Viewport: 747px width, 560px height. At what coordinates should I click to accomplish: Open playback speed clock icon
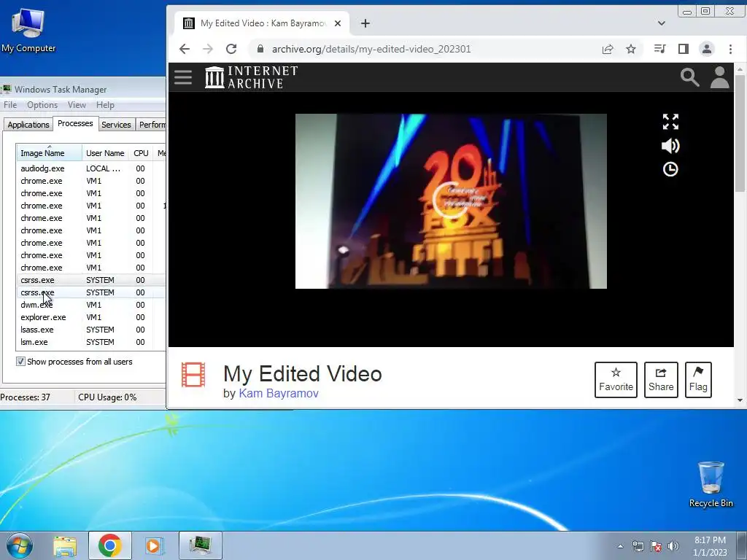[x=670, y=169]
